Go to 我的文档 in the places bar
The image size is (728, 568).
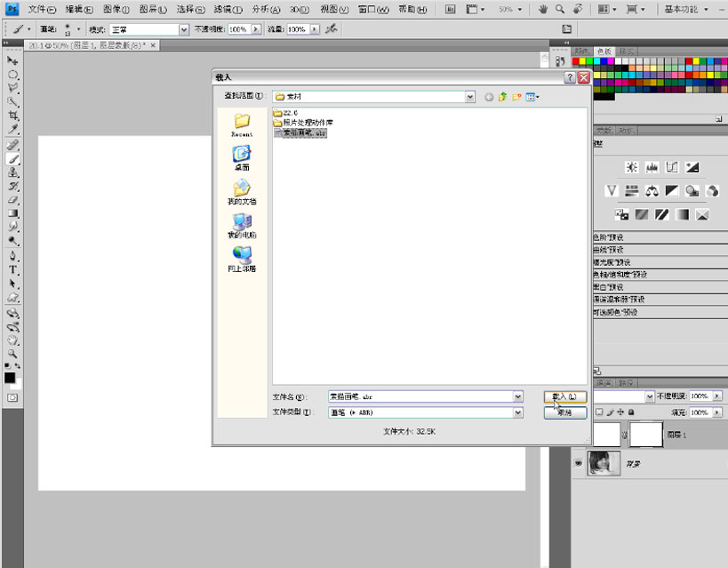click(242, 192)
